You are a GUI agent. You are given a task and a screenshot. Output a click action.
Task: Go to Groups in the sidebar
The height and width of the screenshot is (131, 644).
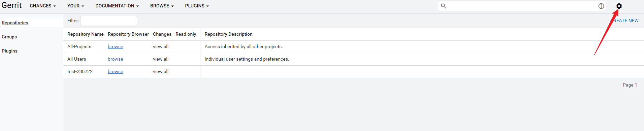[9, 37]
